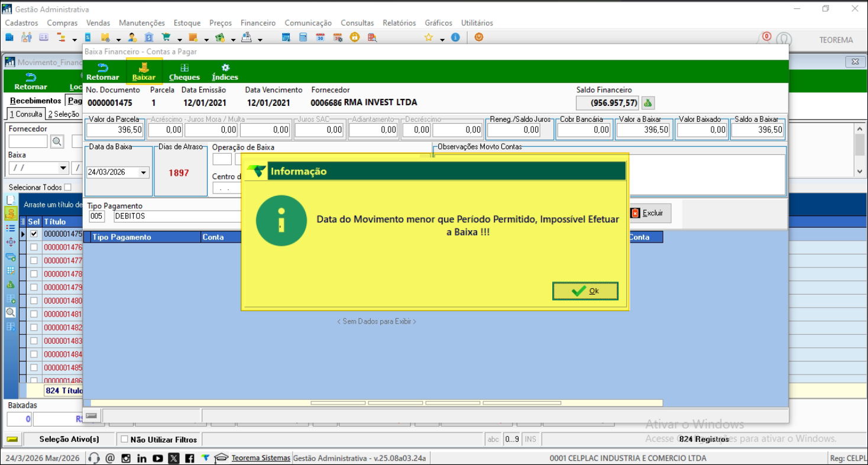
Task: Open the Relatórios menu
Action: coord(399,23)
